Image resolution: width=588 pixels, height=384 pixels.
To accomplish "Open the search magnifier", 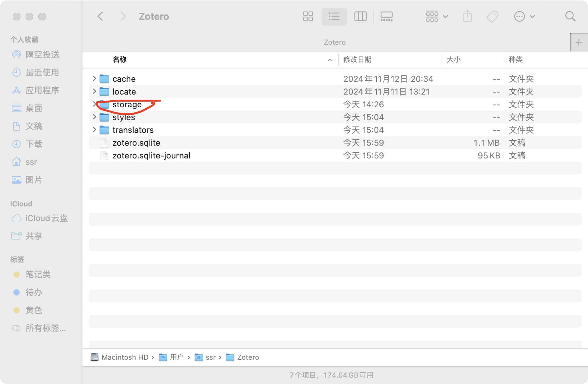I will (570, 16).
